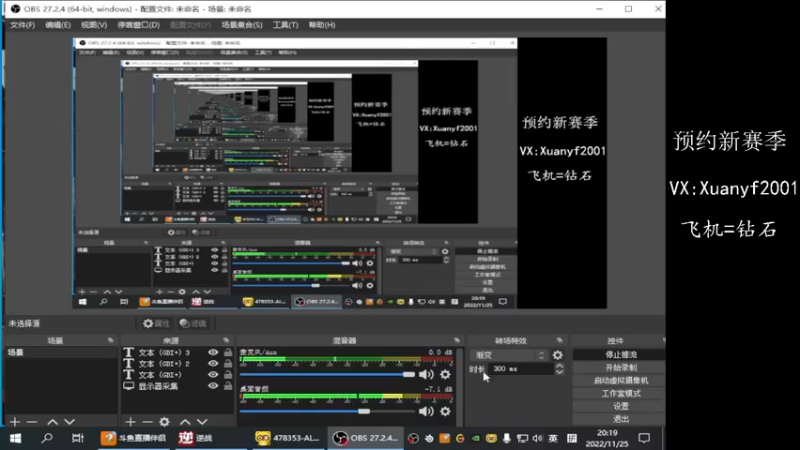
Task: Add a new source with plus icon
Action: tap(130, 422)
